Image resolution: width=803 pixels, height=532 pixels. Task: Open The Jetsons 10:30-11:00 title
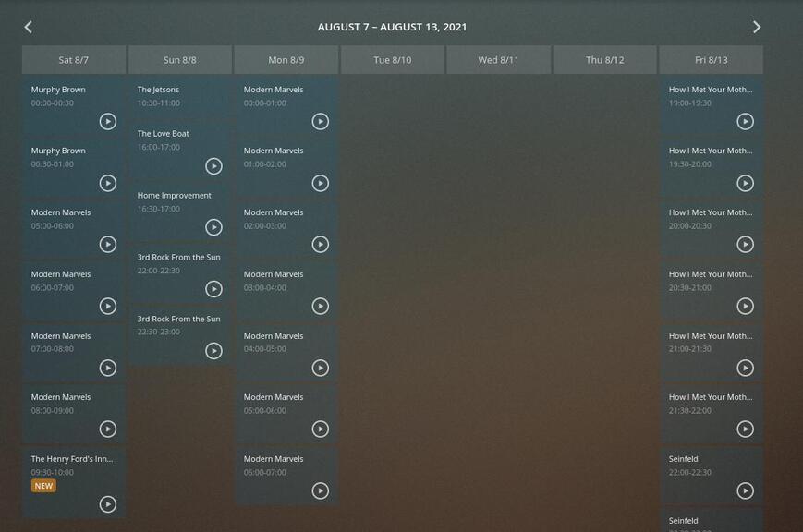pyautogui.click(x=158, y=90)
